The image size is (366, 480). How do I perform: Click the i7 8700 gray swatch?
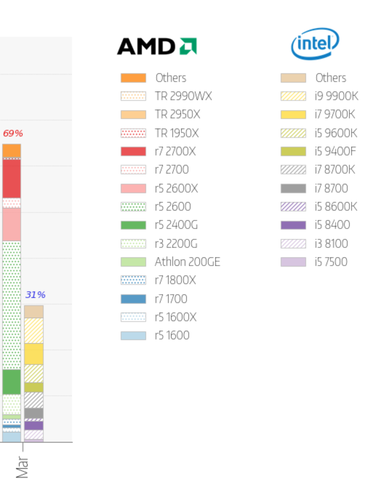tap(293, 188)
